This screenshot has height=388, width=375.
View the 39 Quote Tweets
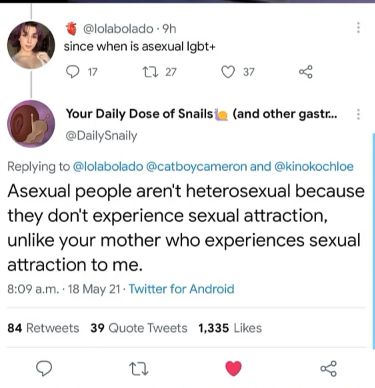[x=139, y=328]
